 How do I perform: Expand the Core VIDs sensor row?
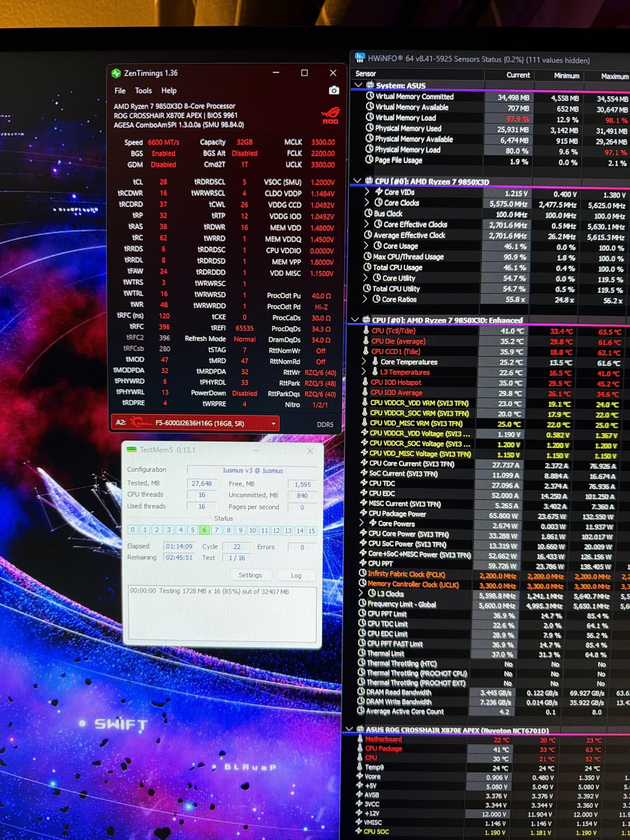pyautogui.click(x=366, y=192)
